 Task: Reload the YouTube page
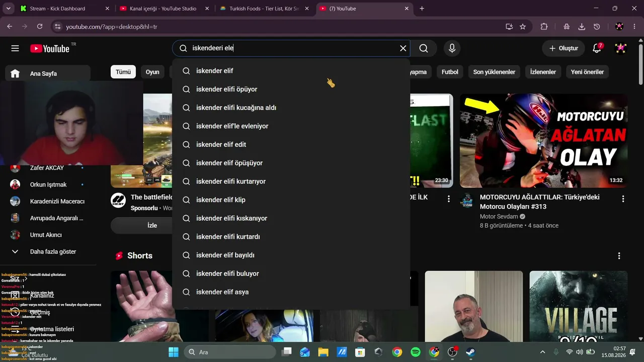40,27
